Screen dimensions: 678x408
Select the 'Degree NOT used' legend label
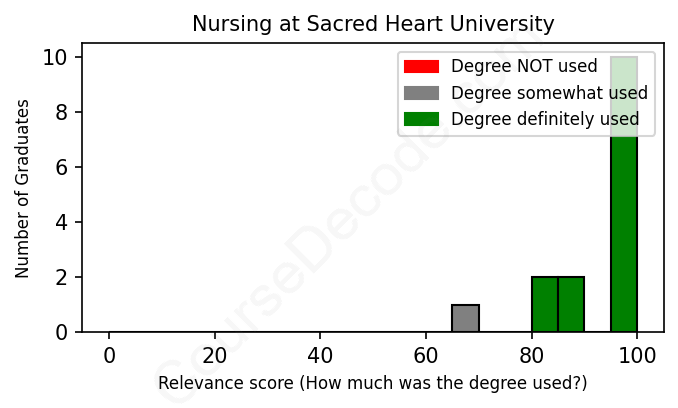524,67
